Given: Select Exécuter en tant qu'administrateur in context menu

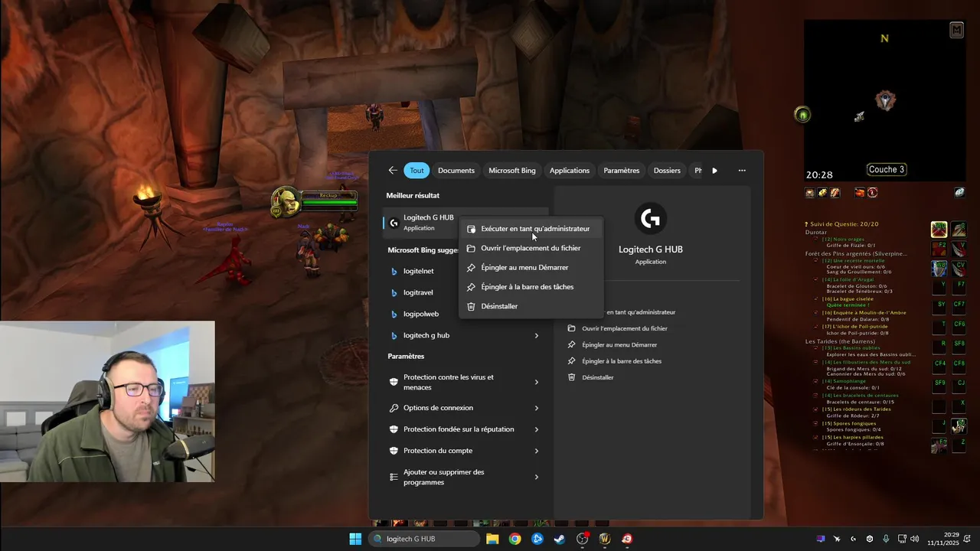Looking at the screenshot, I should pos(531,229).
